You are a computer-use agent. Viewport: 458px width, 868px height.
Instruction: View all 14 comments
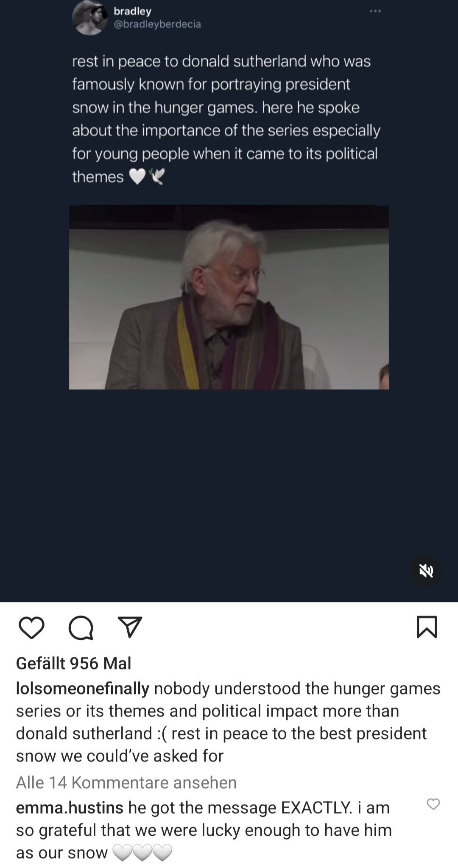126,782
